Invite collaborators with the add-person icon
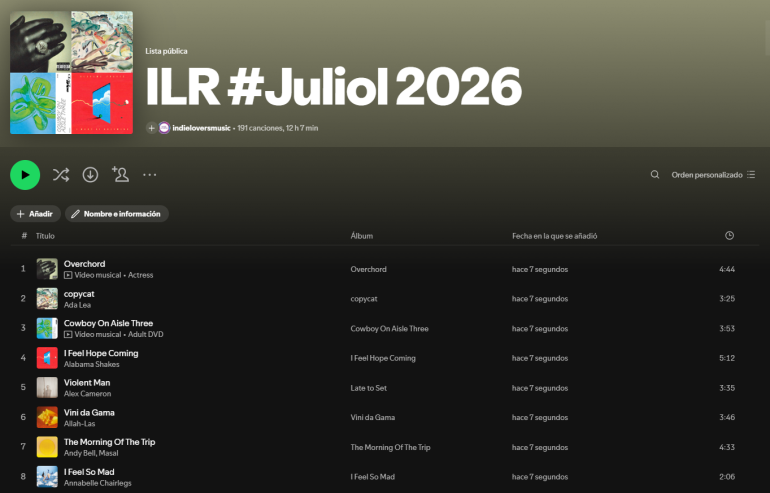 click(120, 174)
